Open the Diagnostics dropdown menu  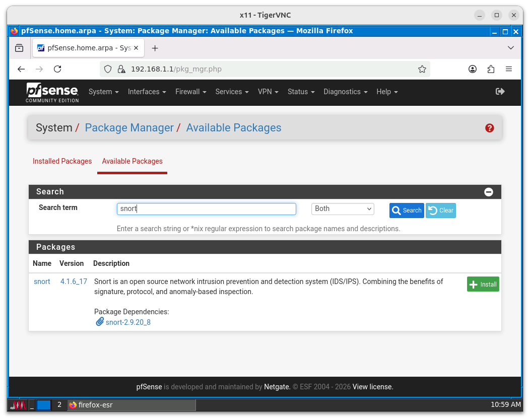345,92
